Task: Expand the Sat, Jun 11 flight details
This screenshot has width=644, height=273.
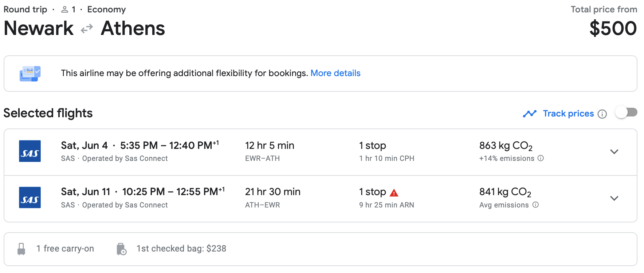Action: tap(614, 198)
